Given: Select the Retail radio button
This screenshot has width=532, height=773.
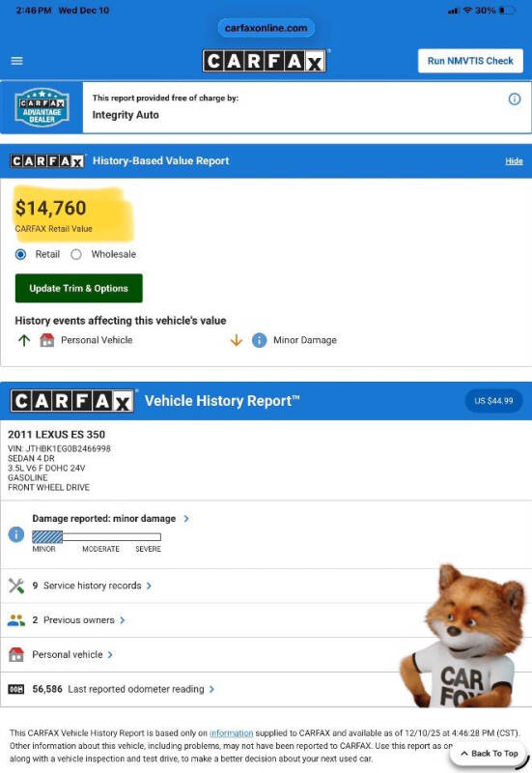Looking at the screenshot, I should [x=20, y=254].
